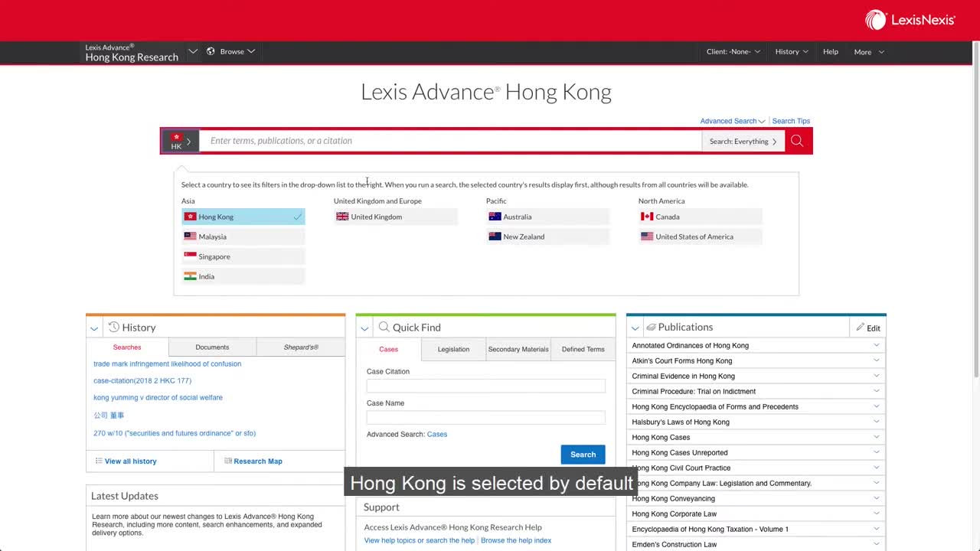
Task: Collapse the Publications panel
Action: pos(635,328)
